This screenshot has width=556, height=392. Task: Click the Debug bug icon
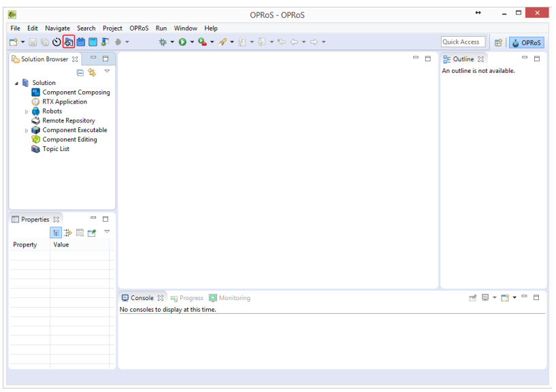163,42
